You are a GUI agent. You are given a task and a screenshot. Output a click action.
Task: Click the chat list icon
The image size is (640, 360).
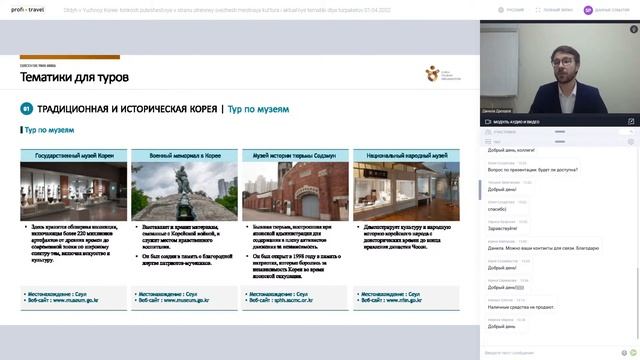(x=488, y=142)
